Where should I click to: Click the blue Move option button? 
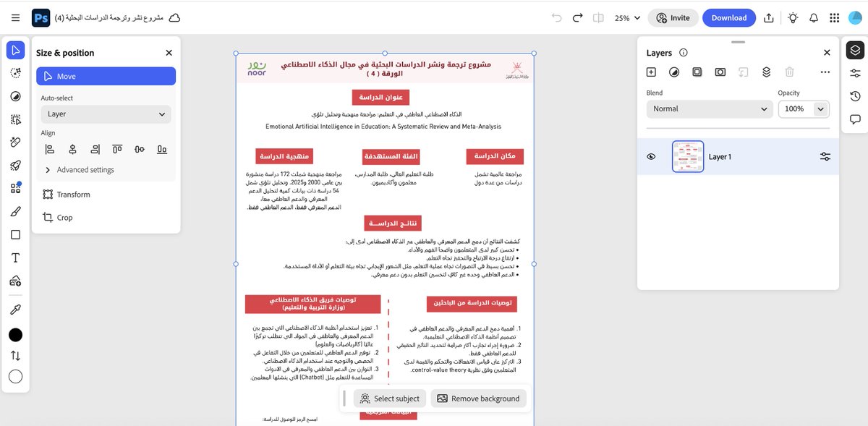click(106, 76)
